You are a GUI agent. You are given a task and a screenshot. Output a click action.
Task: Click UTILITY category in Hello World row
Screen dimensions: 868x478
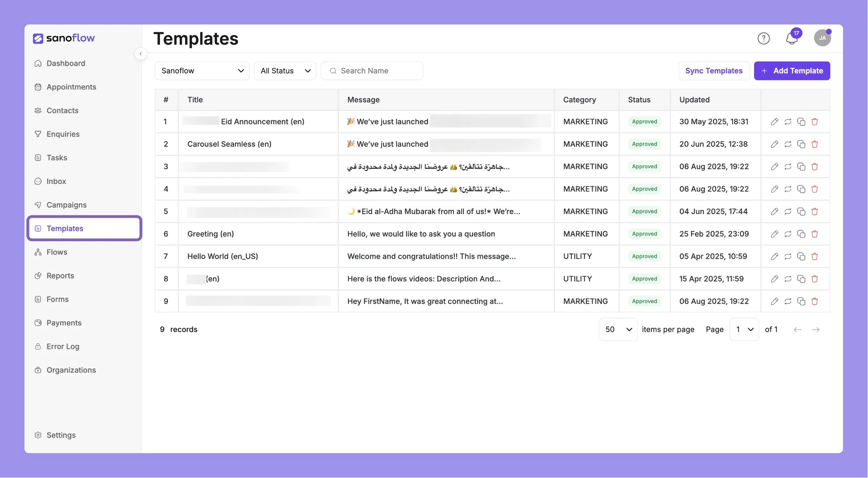(577, 257)
